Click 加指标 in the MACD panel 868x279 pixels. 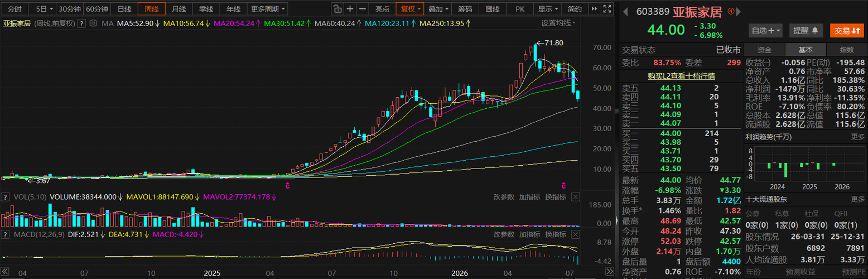[529, 234]
